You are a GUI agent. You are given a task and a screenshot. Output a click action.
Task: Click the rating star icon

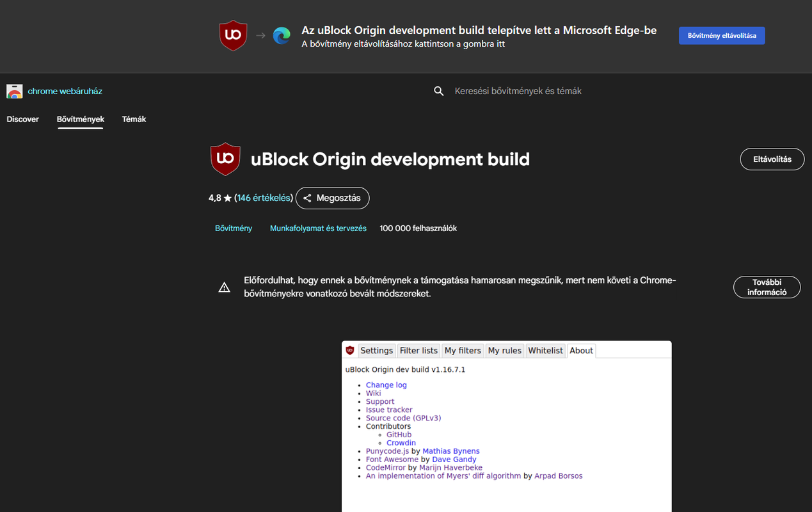(x=228, y=198)
